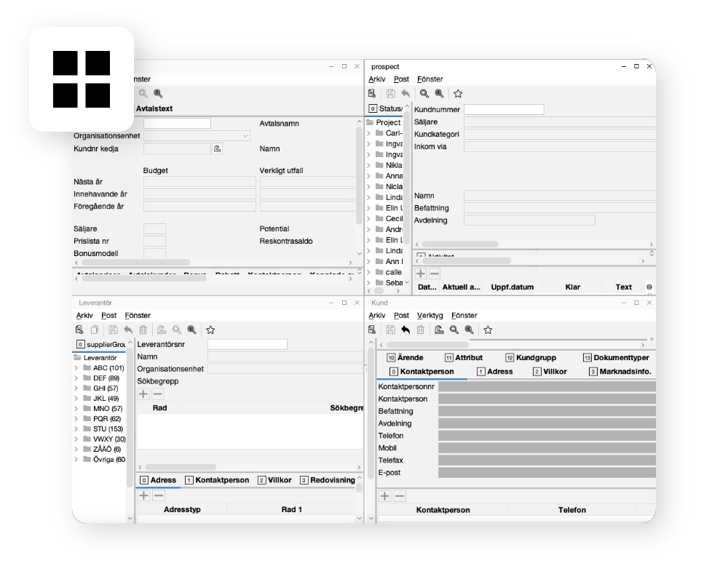Click minus button under Sökbegrepp in Leverantör
The image size is (728, 582).
coord(158,394)
